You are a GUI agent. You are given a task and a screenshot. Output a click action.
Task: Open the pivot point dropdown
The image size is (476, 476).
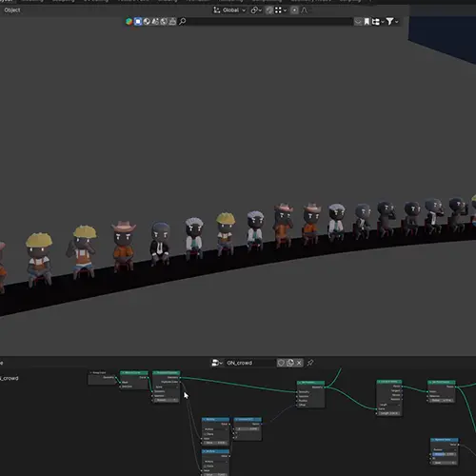tap(256, 10)
